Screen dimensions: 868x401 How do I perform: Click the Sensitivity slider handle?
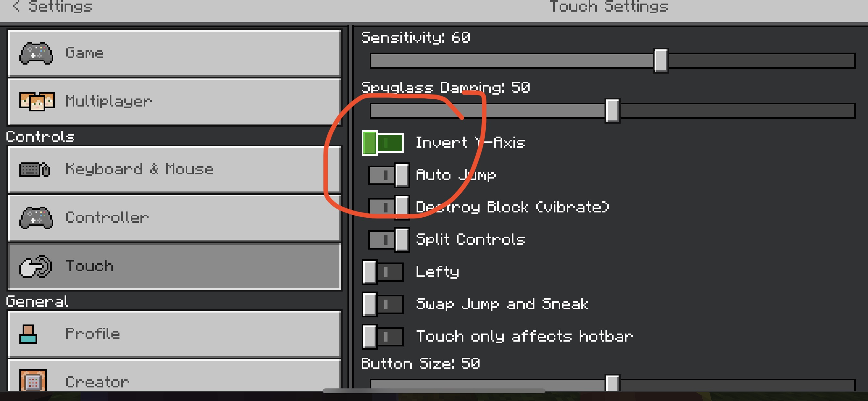(660, 61)
